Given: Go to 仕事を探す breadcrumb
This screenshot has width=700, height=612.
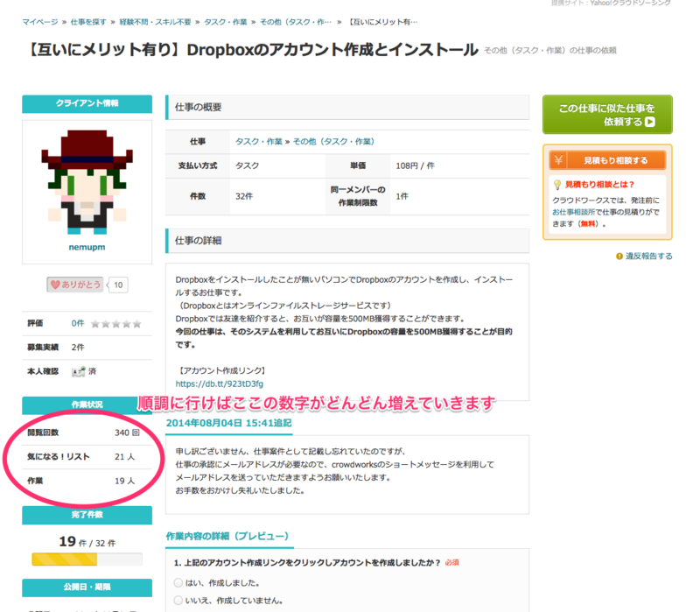Looking at the screenshot, I should pos(88,22).
